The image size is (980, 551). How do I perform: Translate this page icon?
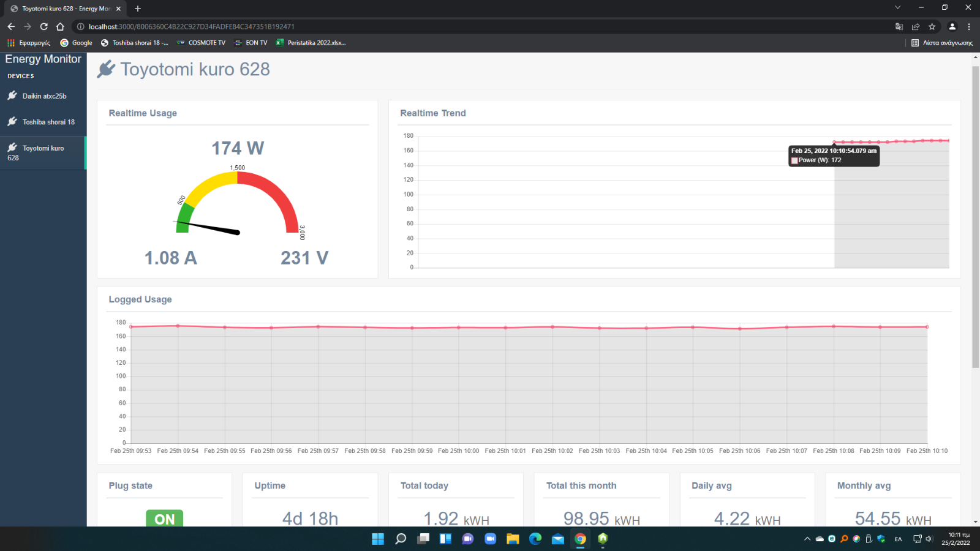[x=899, y=26]
